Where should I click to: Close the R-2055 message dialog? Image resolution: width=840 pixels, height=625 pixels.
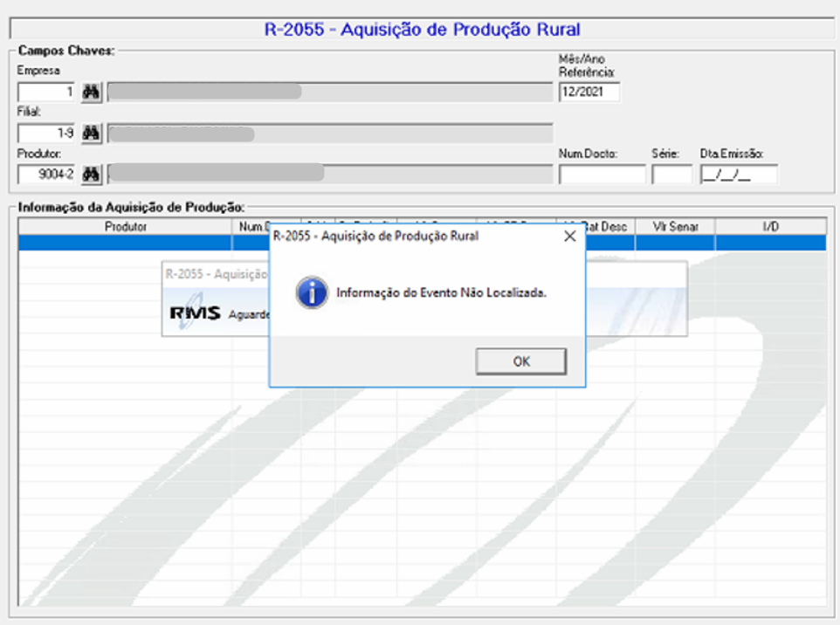(570, 237)
